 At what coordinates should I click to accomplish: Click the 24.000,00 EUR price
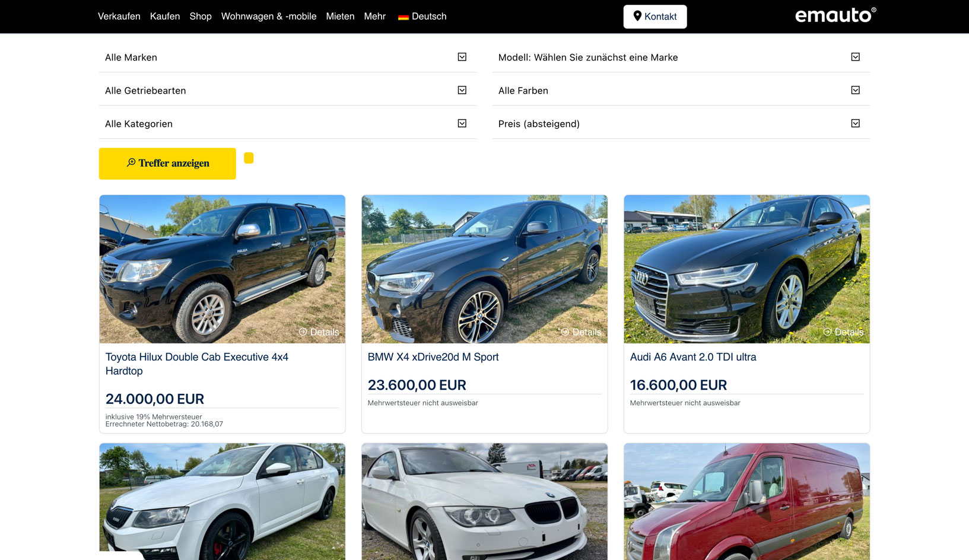coord(155,399)
